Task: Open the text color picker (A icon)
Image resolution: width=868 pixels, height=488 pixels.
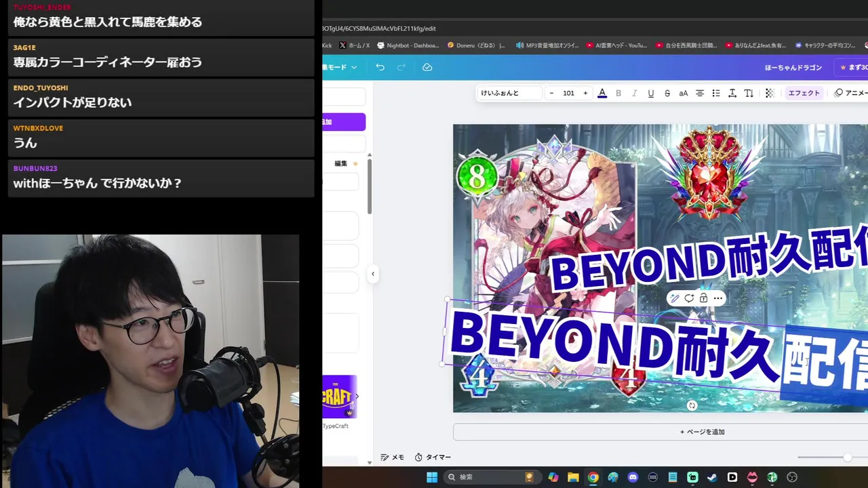Action: pyautogui.click(x=602, y=93)
